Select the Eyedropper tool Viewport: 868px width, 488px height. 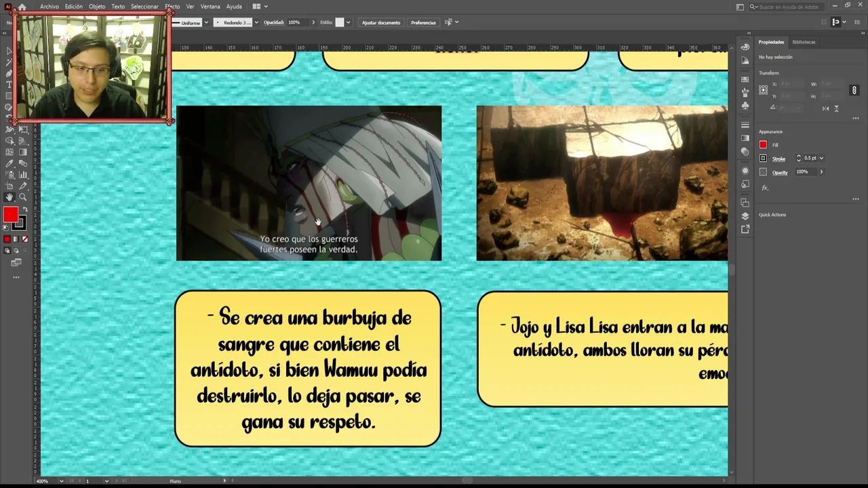click(9, 163)
